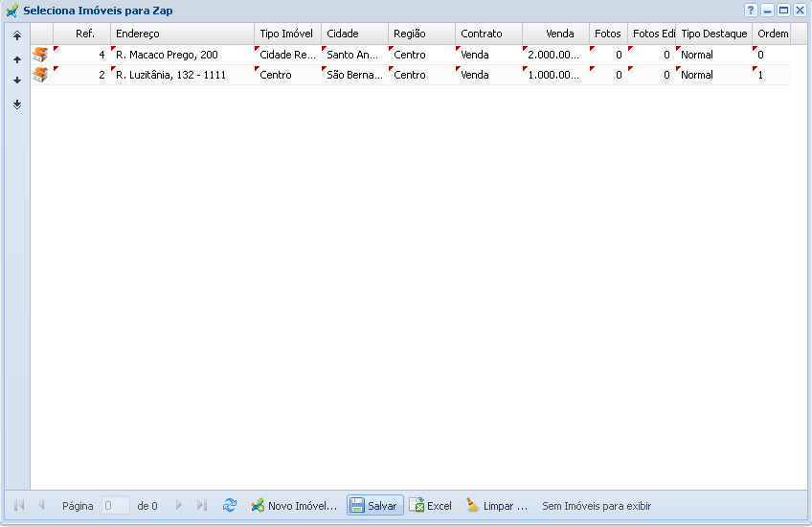Click the Novo Imóvel button
This screenshot has height=527, width=812.
pyautogui.click(x=294, y=505)
